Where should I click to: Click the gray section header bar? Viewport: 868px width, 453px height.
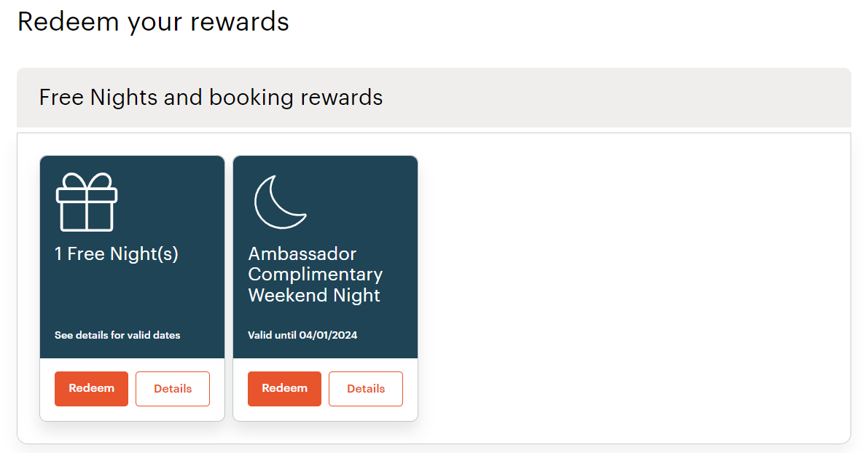pyautogui.click(x=434, y=98)
